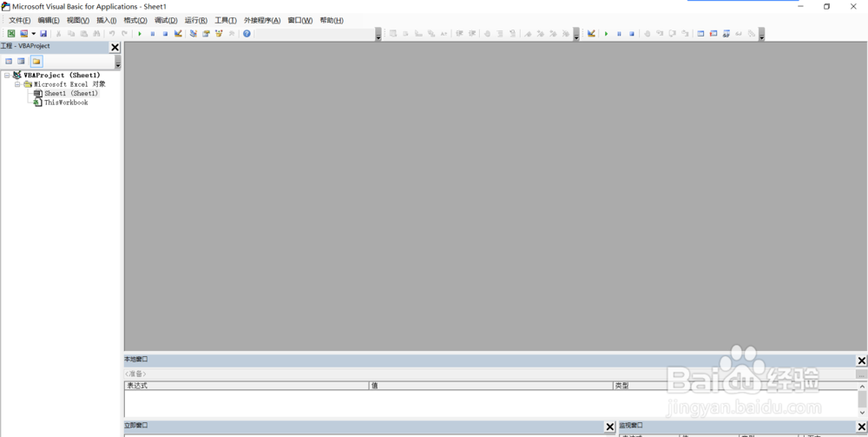
Task: Open the Object Browser icon
Action: click(219, 34)
